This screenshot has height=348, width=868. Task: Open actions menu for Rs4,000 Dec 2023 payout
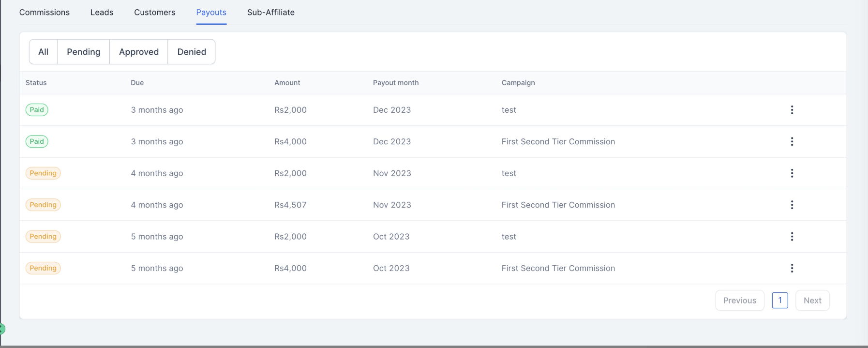click(x=792, y=141)
